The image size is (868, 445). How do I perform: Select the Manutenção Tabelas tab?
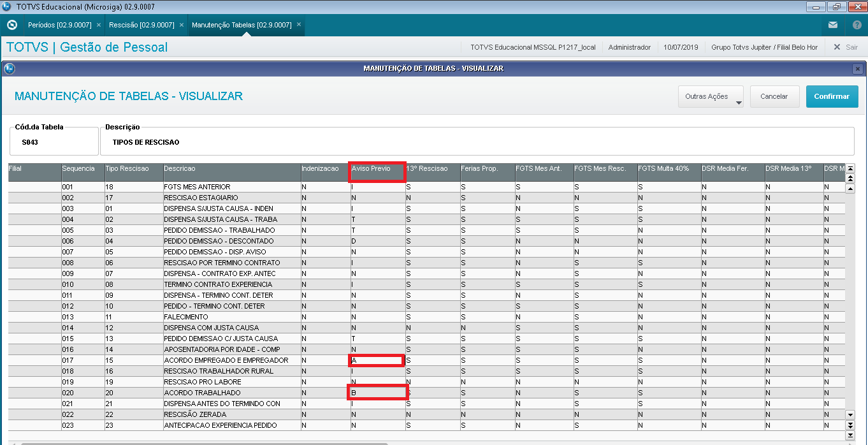tap(242, 25)
